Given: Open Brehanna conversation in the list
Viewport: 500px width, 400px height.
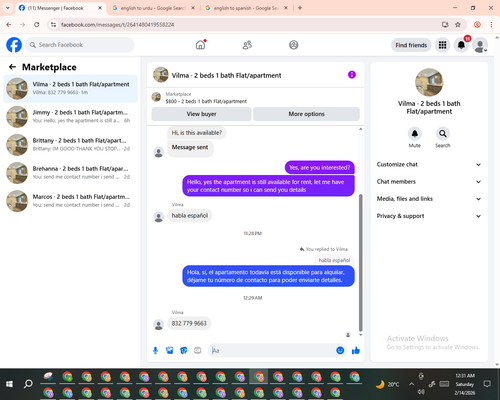Looking at the screenshot, I should pos(70,173).
